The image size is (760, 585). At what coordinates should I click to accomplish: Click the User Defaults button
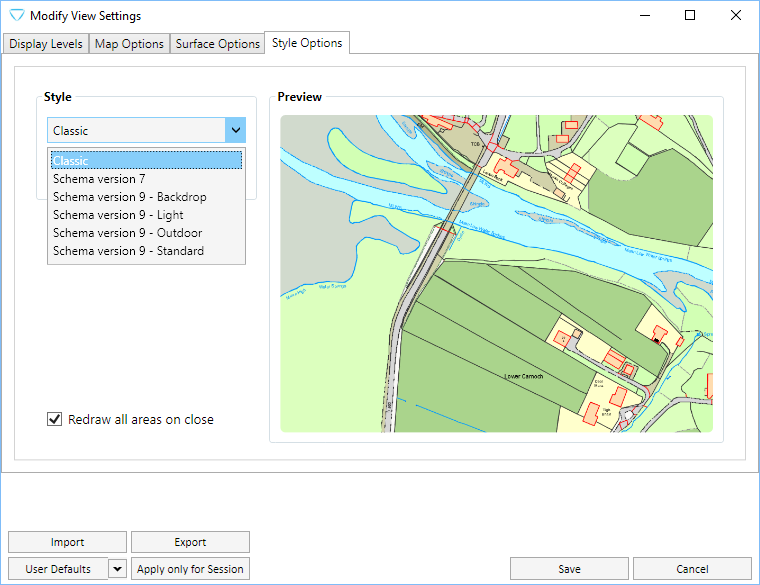pyautogui.click(x=58, y=569)
